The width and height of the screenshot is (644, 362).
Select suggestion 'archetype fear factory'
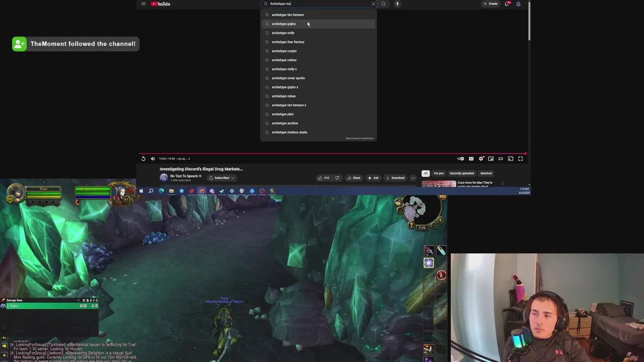[318, 42]
